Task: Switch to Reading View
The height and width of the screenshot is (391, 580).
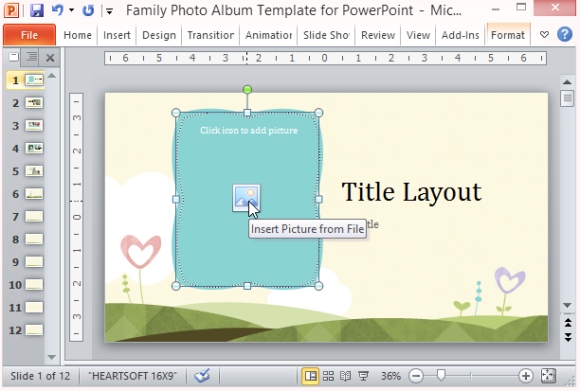Action: pyautogui.click(x=345, y=376)
